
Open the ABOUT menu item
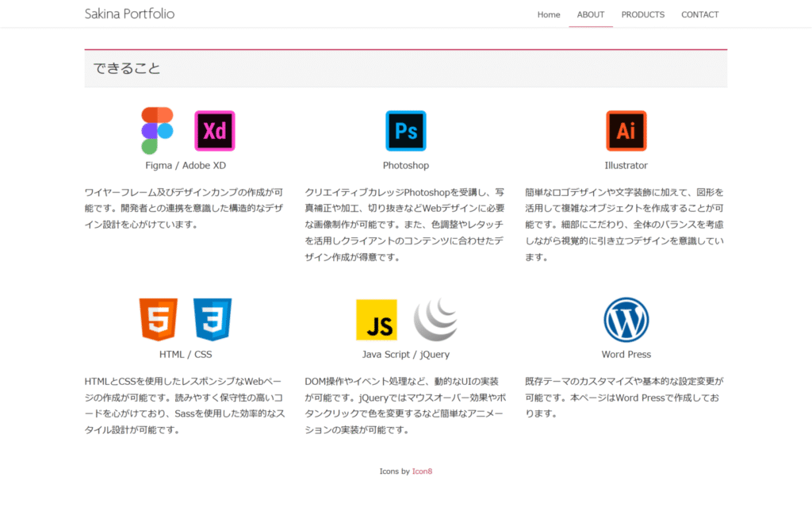pyautogui.click(x=591, y=14)
